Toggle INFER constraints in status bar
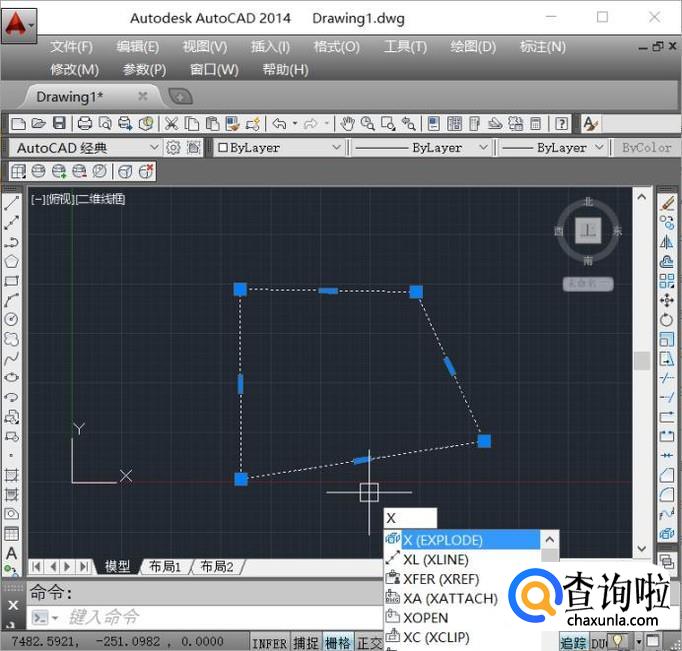Image resolution: width=682 pixels, height=651 pixels. (x=269, y=643)
